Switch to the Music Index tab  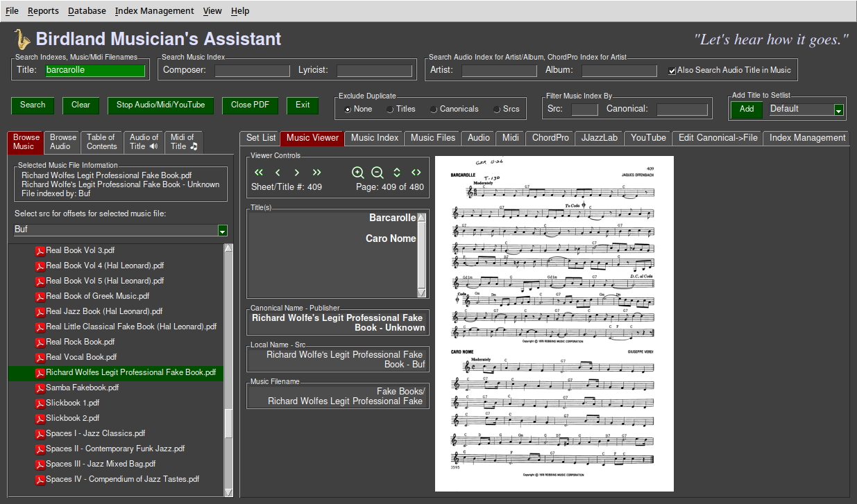tap(373, 137)
